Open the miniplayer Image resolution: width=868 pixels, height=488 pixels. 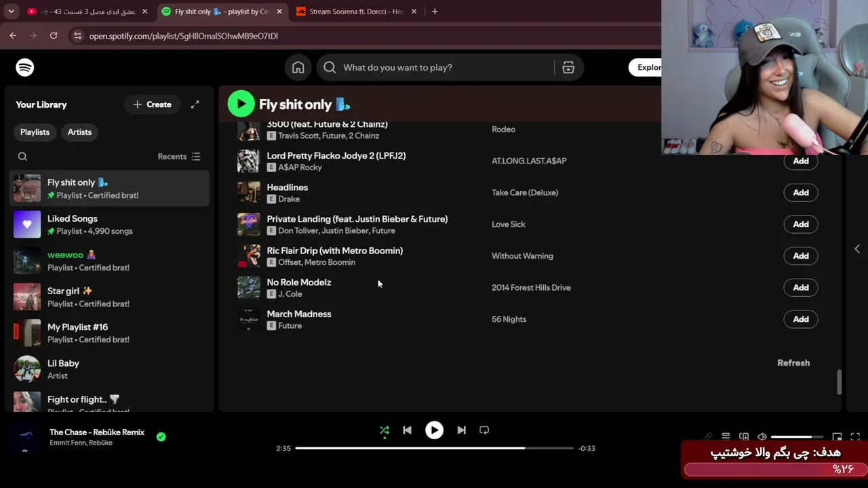click(x=837, y=437)
